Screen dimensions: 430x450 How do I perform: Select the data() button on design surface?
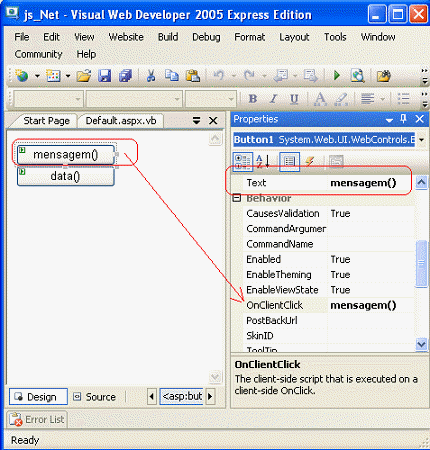click(66, 176)
